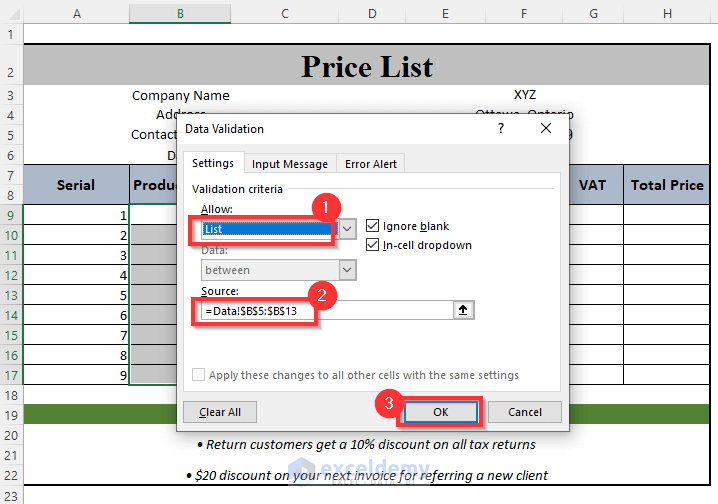This screenshot has height=504, width=718.
Task: Switch to the Input Message tab
Action: click(x=290, y=164)
